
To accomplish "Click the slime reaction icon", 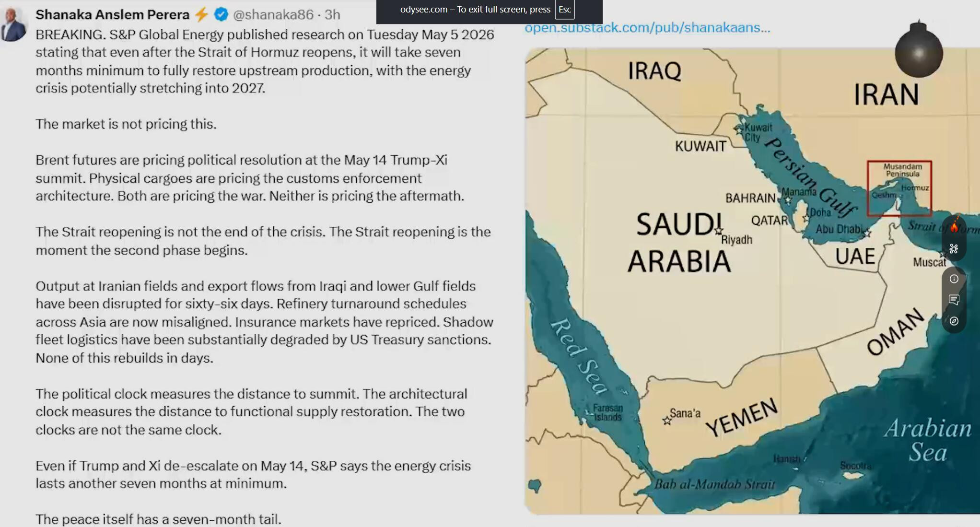I will point(954,248).
